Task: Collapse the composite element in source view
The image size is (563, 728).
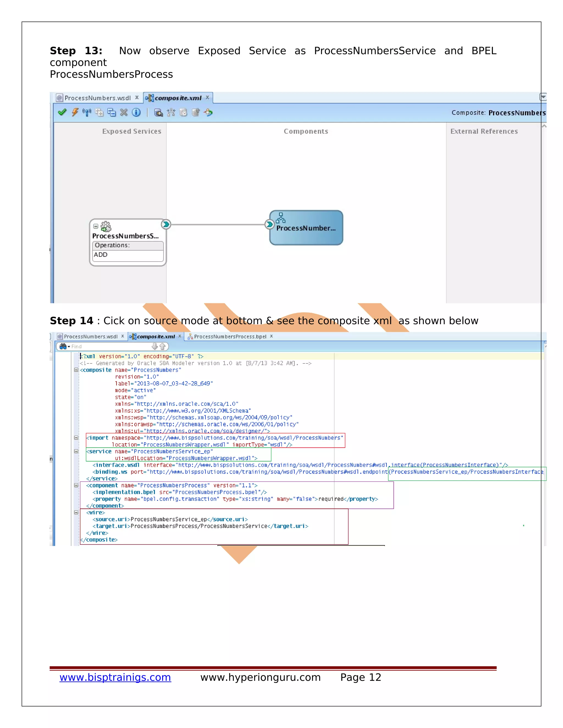Action: point(76,370)
